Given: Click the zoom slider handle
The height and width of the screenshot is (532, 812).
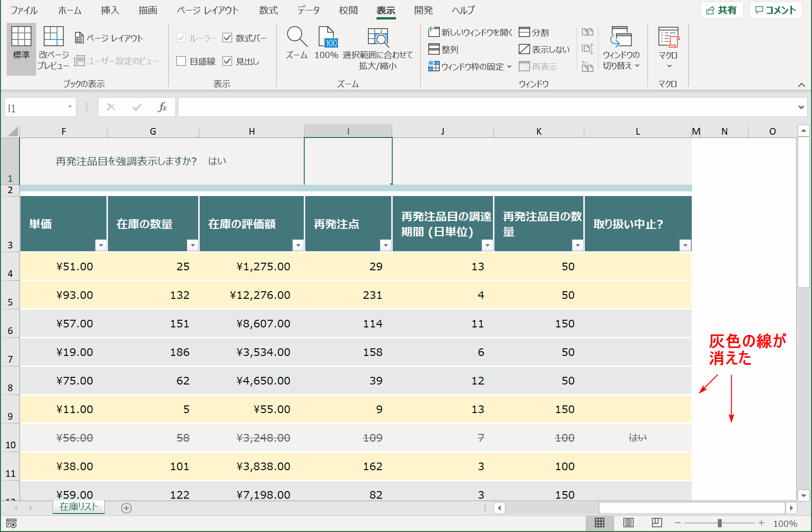Looking at the screenshot, I should [x=720, y=523].
